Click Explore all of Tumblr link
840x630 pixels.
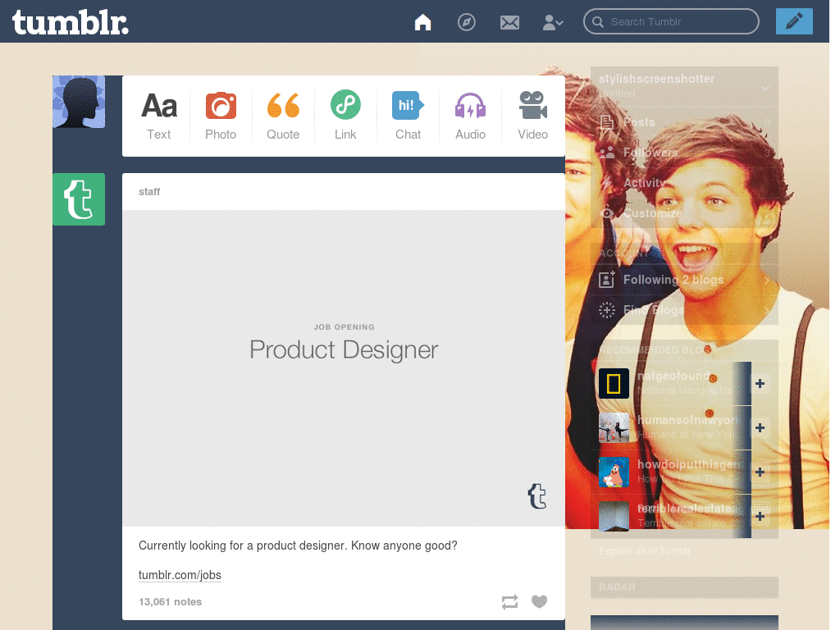pos(645,550)
